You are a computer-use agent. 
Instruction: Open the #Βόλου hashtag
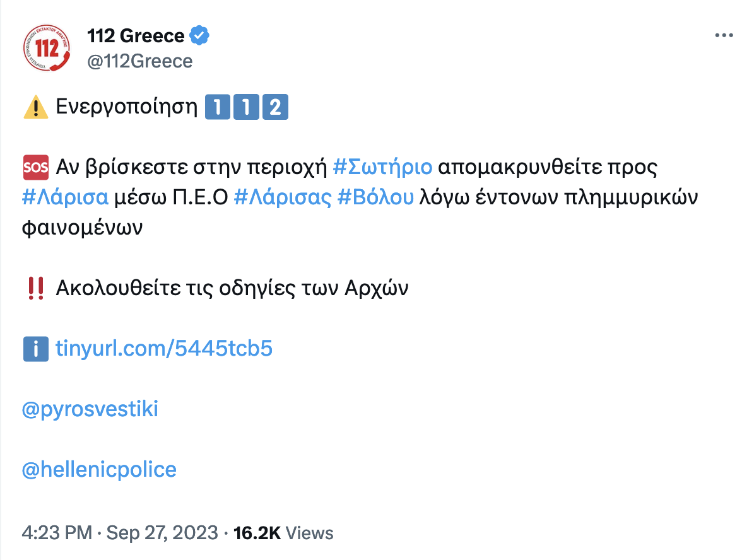point(376,198)
